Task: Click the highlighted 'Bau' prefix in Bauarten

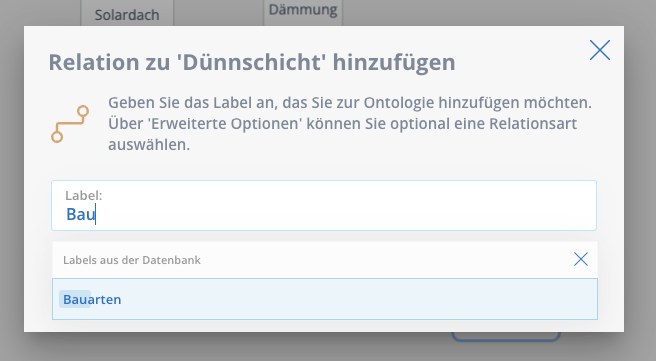Action: coord(75,299)
